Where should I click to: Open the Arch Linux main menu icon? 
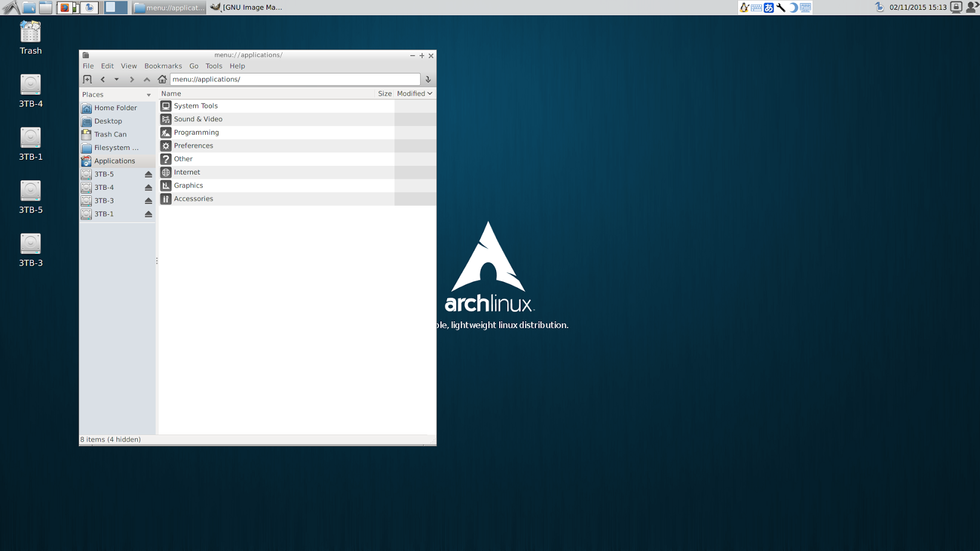coord(11,7)
